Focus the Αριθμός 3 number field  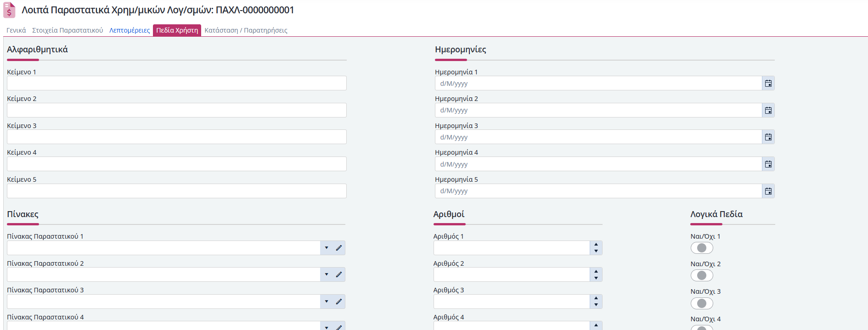coord(512,302)
